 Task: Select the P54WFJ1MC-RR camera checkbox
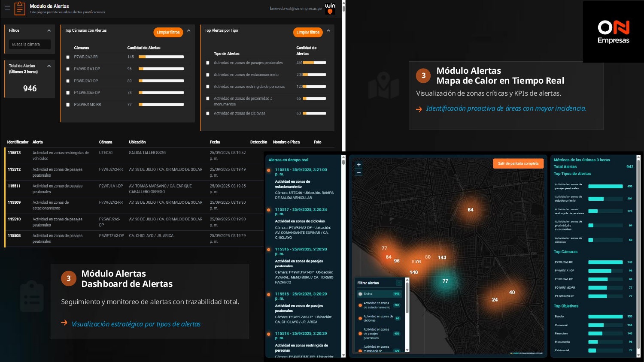point(68,105)
